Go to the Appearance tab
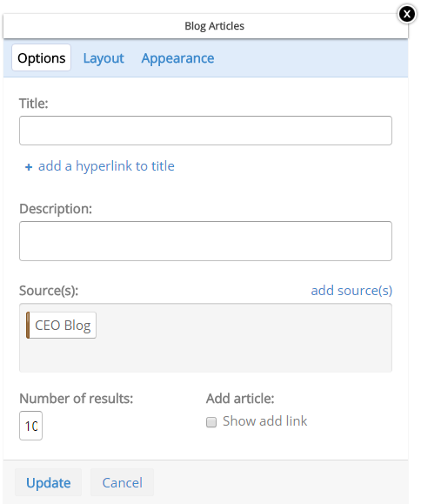Screen dimensions: 421x504 tap(177, 58)
